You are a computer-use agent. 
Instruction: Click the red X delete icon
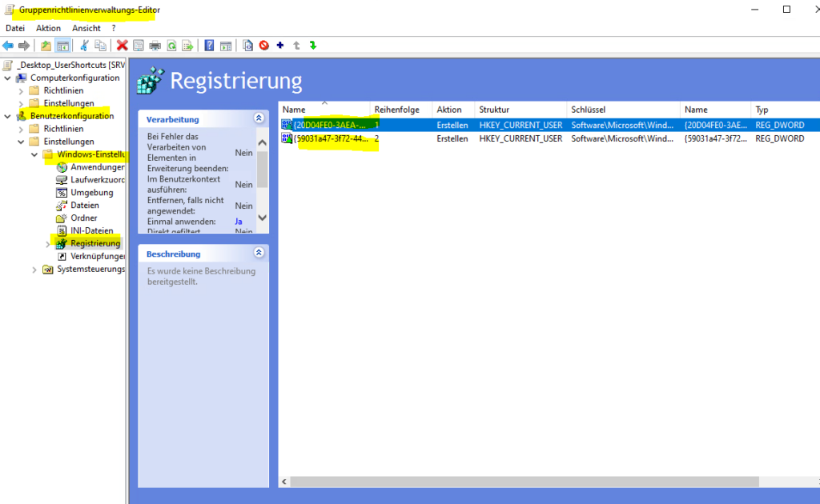coord(122,46)
